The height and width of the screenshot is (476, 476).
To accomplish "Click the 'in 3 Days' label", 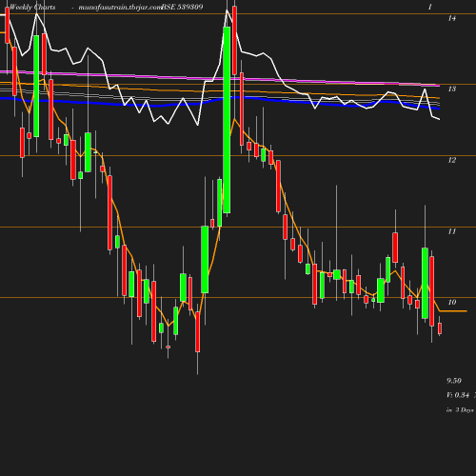I will pyautogui.click(x=460, y=410).
